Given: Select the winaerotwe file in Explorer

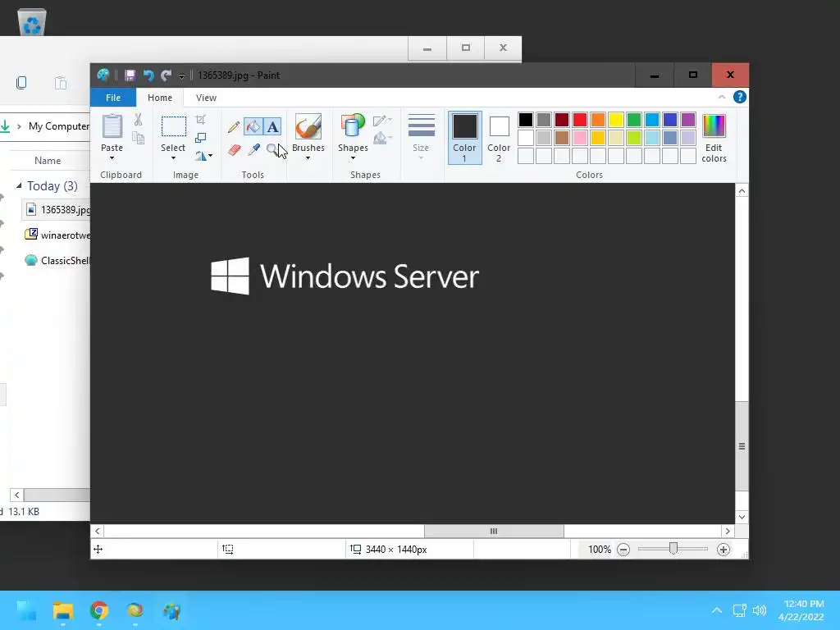Looking at the screenshot, I should [57, 235].
